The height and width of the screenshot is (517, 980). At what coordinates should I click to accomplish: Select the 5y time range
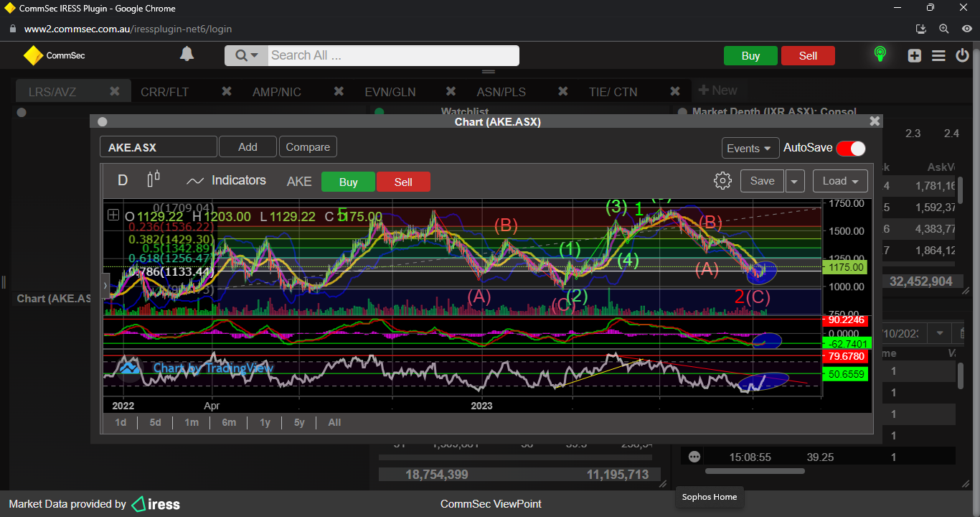pos(299,422)
